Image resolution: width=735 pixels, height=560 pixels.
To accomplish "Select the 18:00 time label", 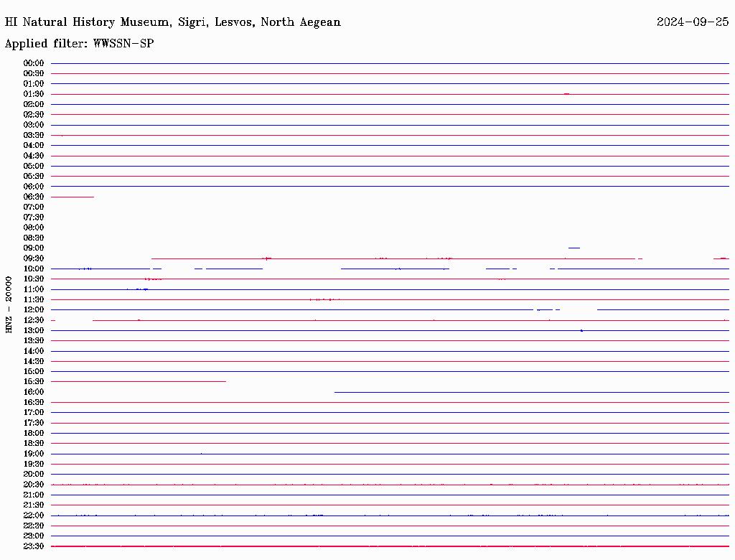I will (34, 434).
